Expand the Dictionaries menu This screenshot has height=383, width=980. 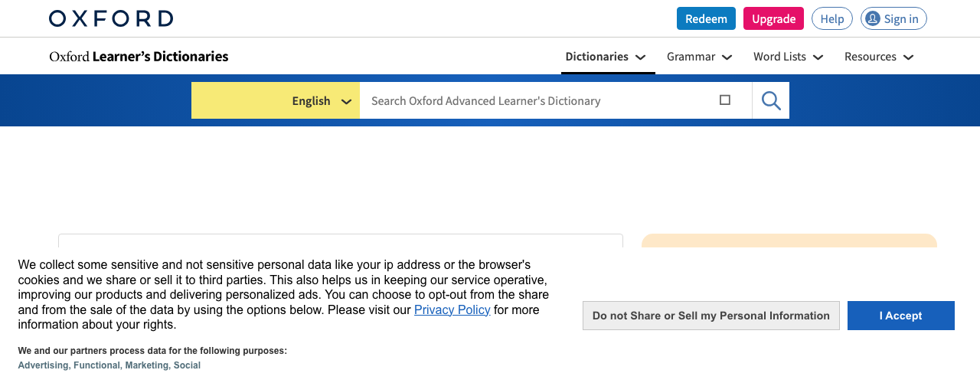(x=606, y=57)
